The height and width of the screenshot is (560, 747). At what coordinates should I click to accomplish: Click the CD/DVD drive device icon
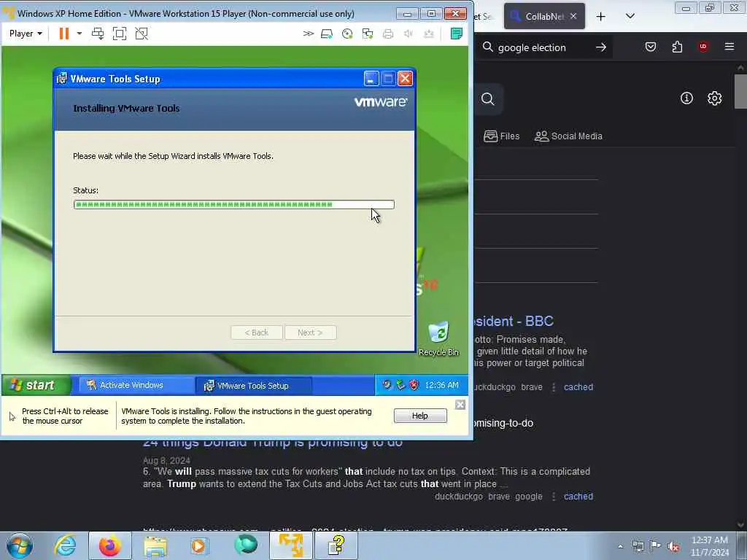click(x=347, y=34)
